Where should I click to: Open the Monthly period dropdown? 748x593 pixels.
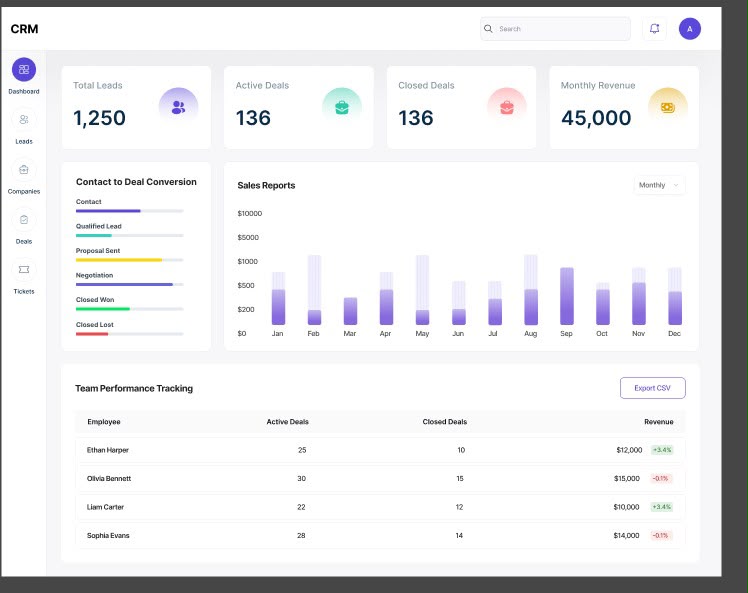click(x=659, y=185)
